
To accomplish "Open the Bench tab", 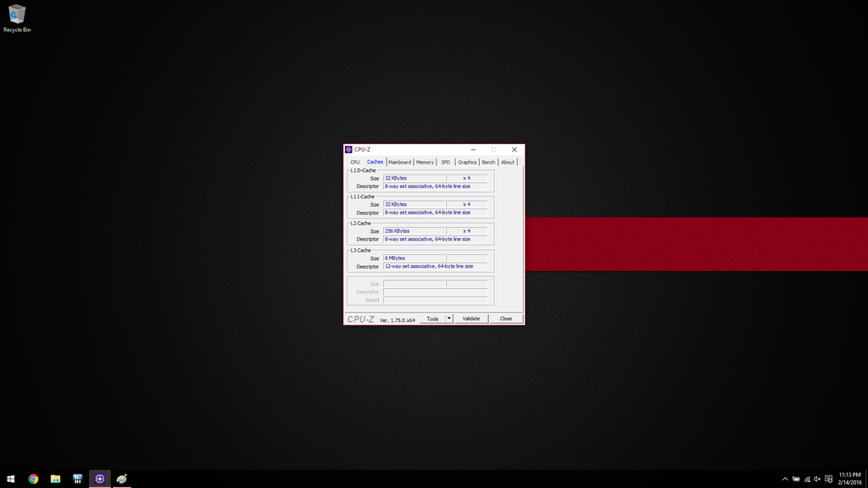I will tap(488, 162).
